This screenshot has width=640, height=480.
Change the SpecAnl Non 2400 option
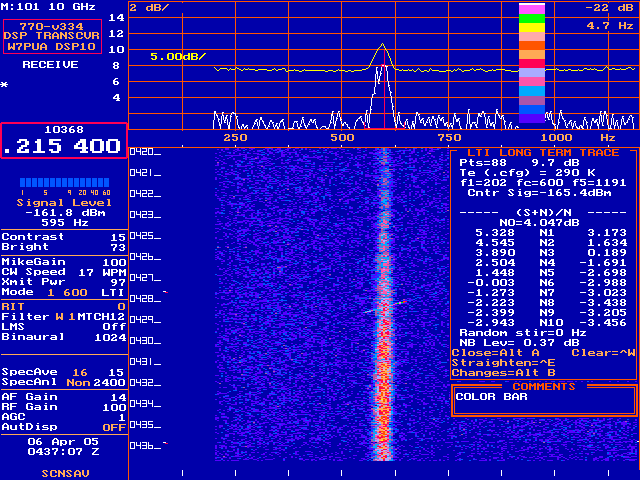64,381
